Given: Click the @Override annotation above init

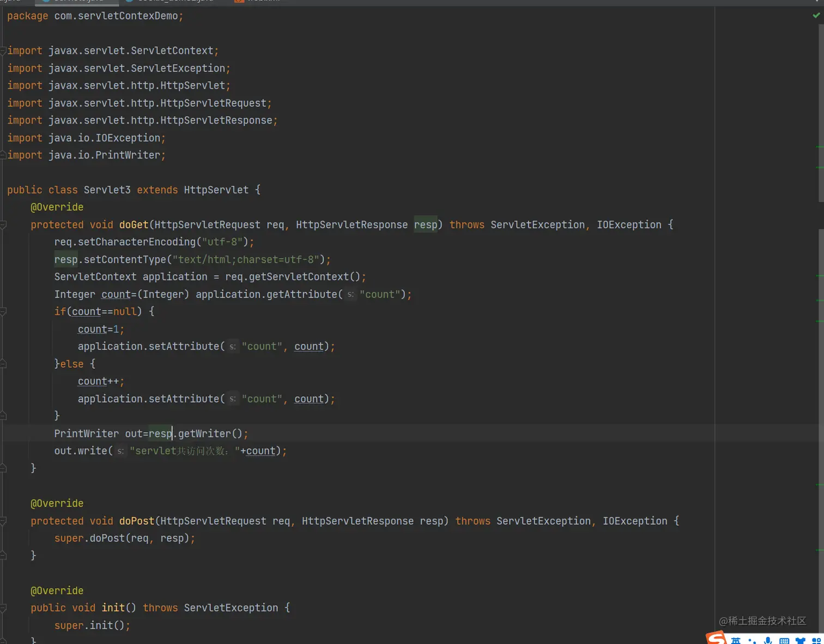Looking at the screenshot, I should [57, 591].
